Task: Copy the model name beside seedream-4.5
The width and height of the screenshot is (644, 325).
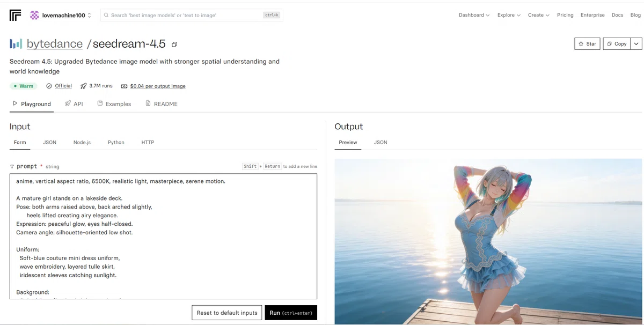Action: [x=174, y=45]
